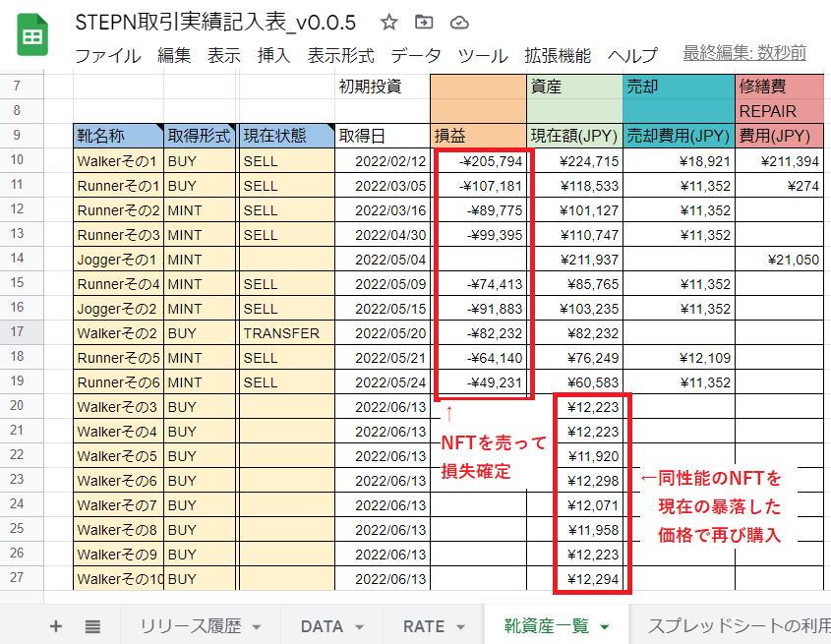Select the ¥211,937 current value cell
Image resolution: width=831 pixels, height=644 pixels.
coord(574,260)
